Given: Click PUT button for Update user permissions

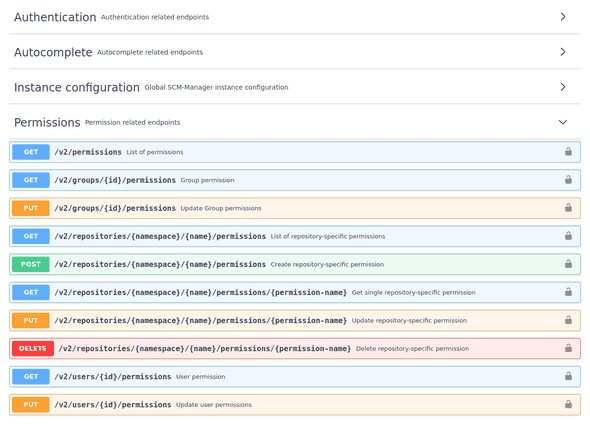Looking at the screenshot, I should click(31, 405).
